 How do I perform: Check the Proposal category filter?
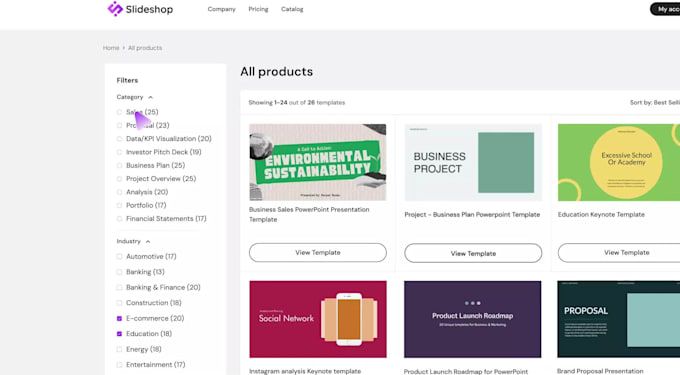coord(119,126)
